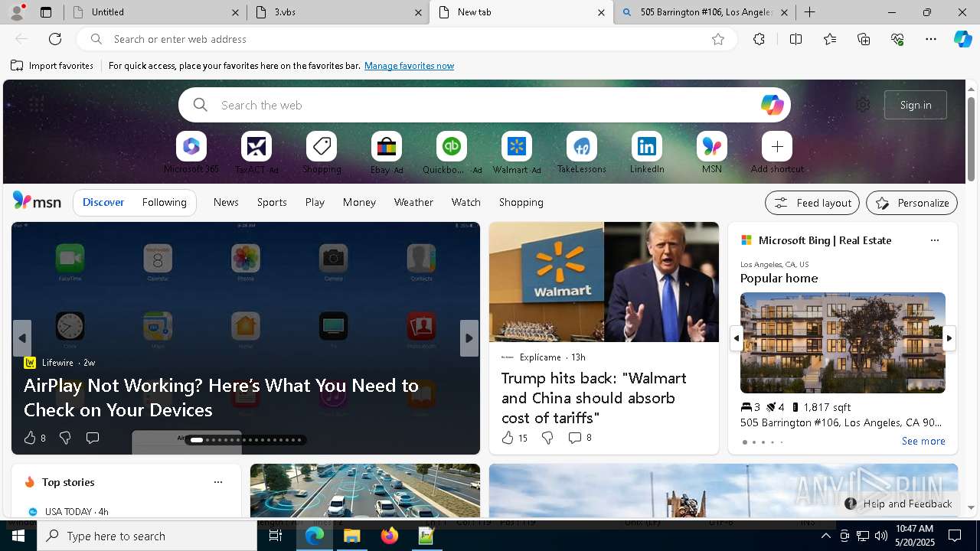Open more options for Top stories card
980x551 pixels.
[218, 482]
